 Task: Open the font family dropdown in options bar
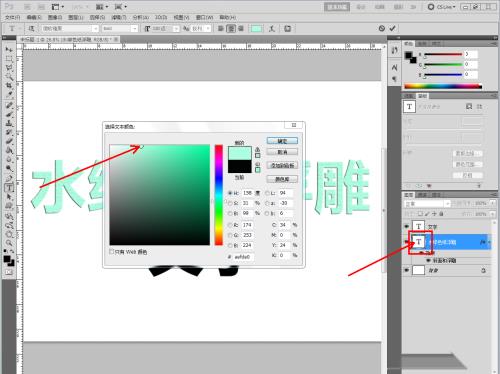[70, 29]
